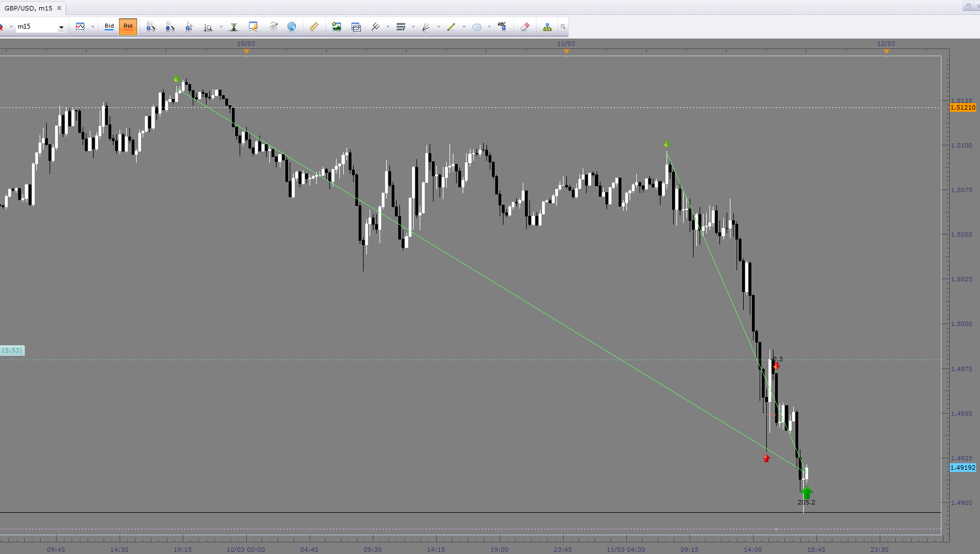980x554 pixels.
Task: Select the ellipse shape drawing tool
Action: [477, 26]
